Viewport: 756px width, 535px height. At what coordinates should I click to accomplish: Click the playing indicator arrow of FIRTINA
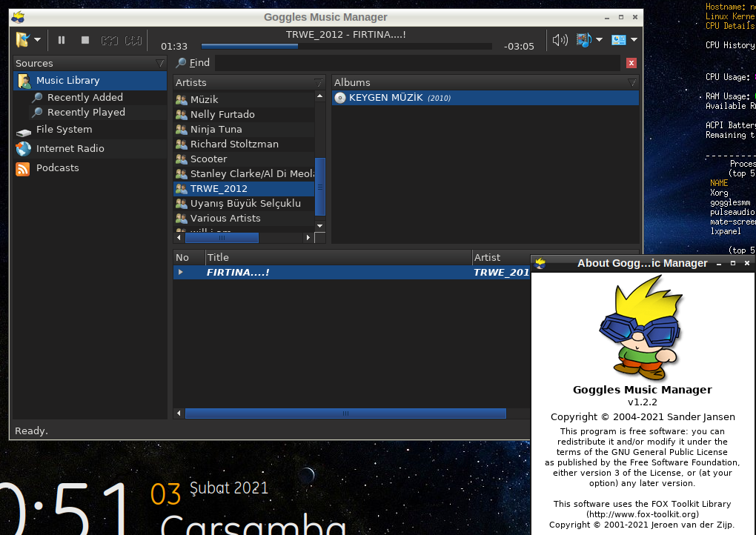[x=180, y=273]
